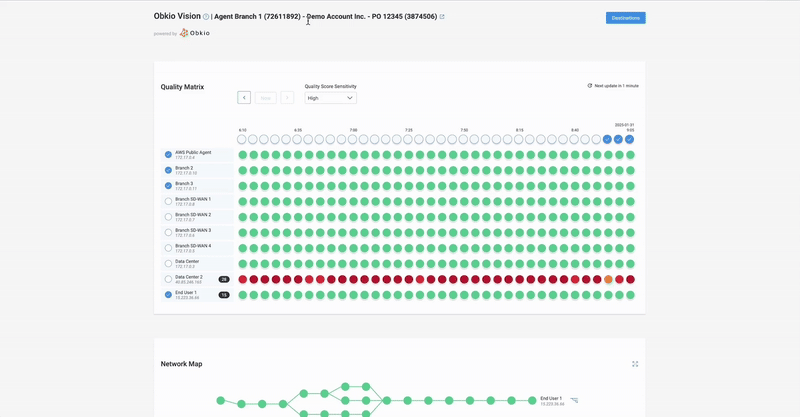This screenshot has width=800, height=417.
Task: Click the Network Map heading
Action: pos(182,364)
